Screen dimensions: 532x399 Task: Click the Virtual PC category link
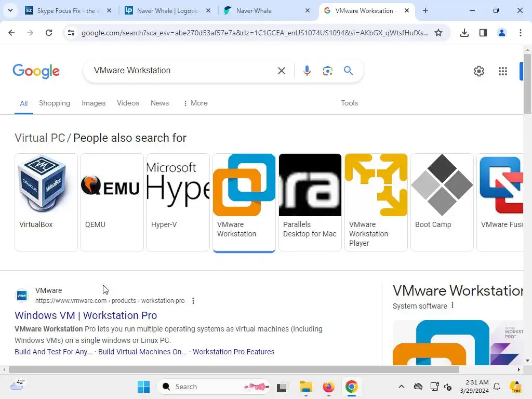point(39,138)
